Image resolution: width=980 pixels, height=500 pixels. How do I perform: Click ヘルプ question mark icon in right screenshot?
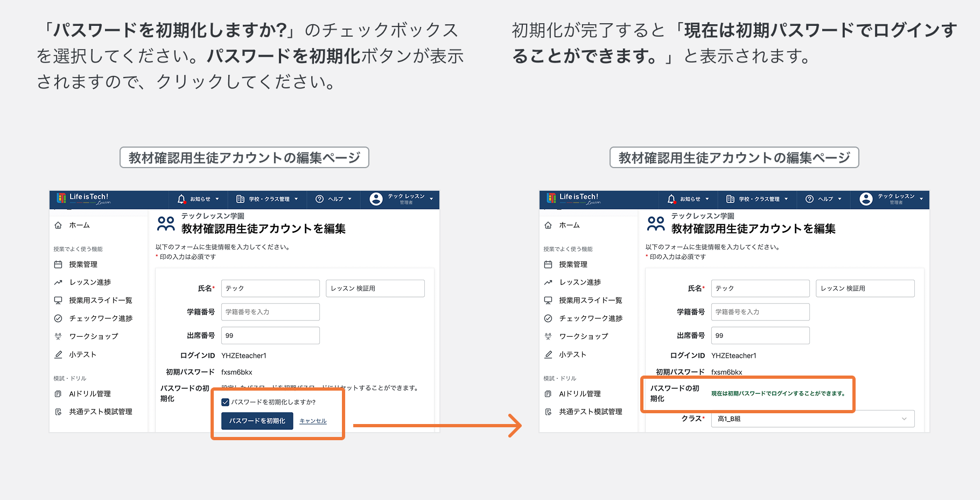coord(809,199)
